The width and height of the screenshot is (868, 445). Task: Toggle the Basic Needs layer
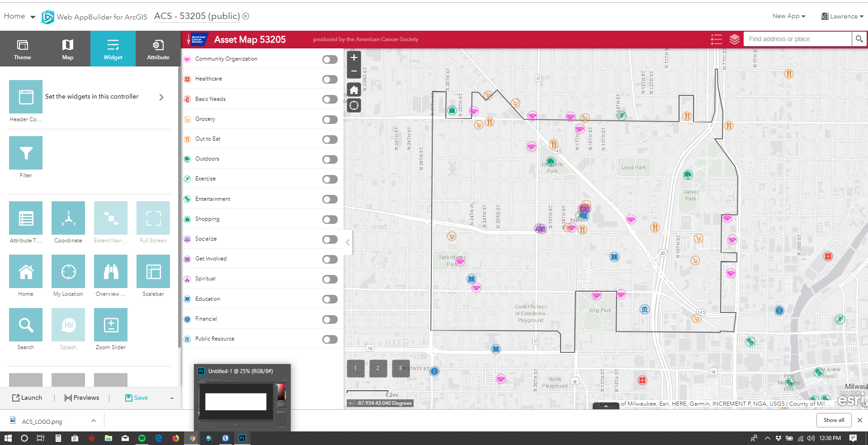[330, 99]
